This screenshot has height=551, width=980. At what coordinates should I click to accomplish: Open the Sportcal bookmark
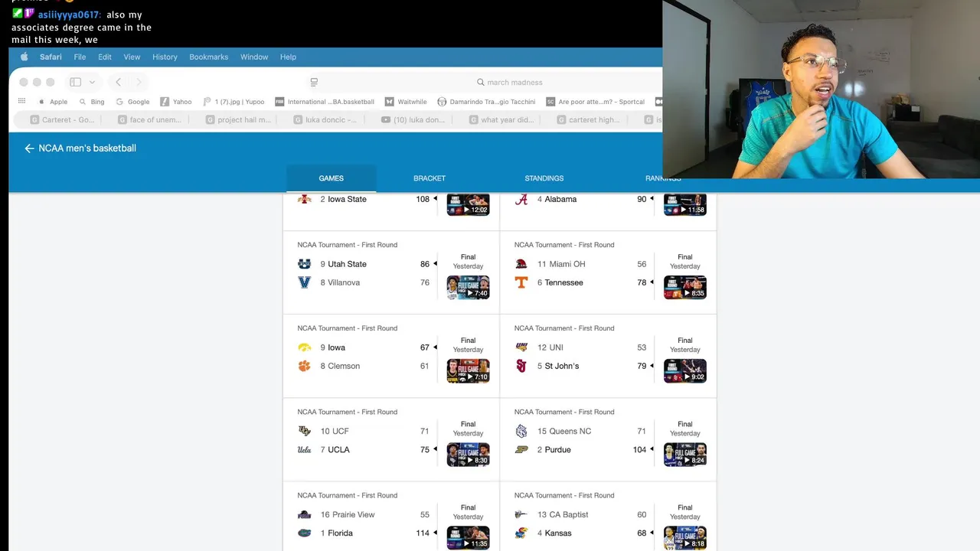coord(596,101)
